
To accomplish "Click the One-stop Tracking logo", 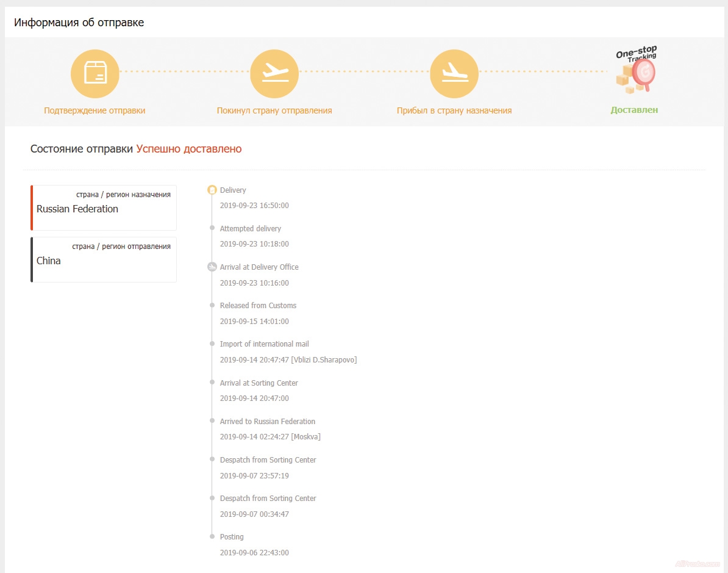I will pyautogui.click(x=635, y=70).
